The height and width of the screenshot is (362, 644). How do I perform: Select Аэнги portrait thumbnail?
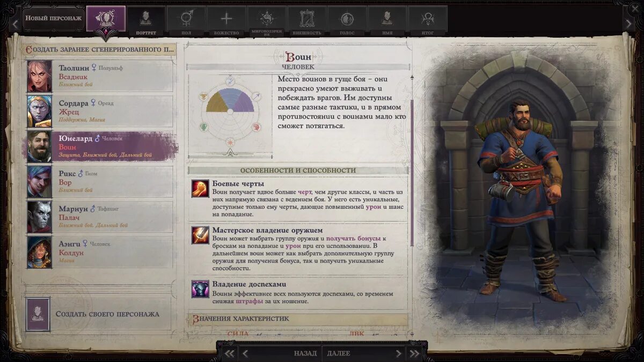pyautogui.click(x=40, y=252)
